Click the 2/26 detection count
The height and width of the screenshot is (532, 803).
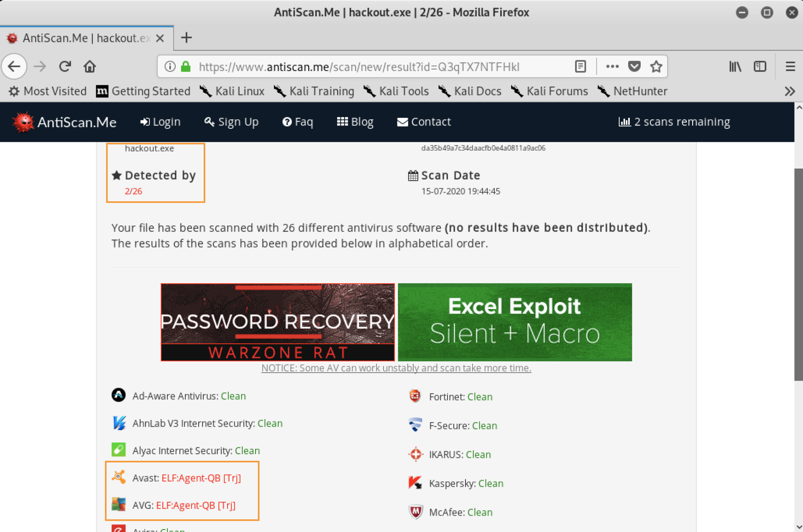(x=133, y=191)
